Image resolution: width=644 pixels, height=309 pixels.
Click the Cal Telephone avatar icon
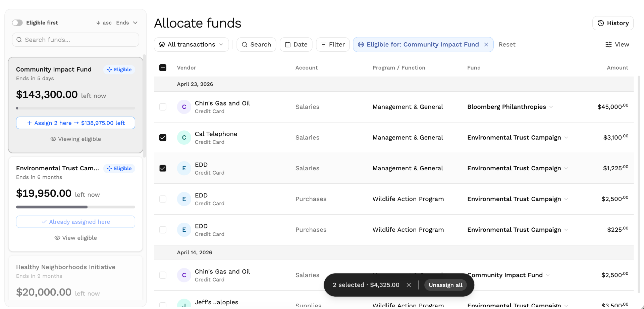184,137
